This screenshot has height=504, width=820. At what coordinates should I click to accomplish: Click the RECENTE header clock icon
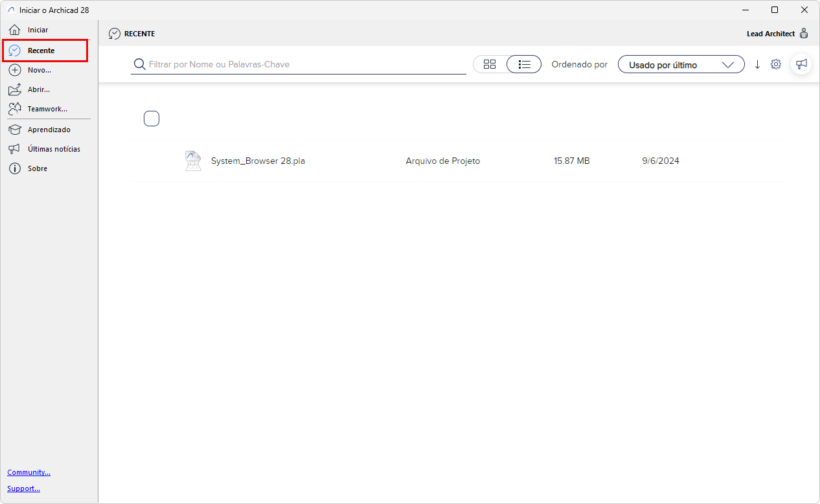(x=115, y=34)
